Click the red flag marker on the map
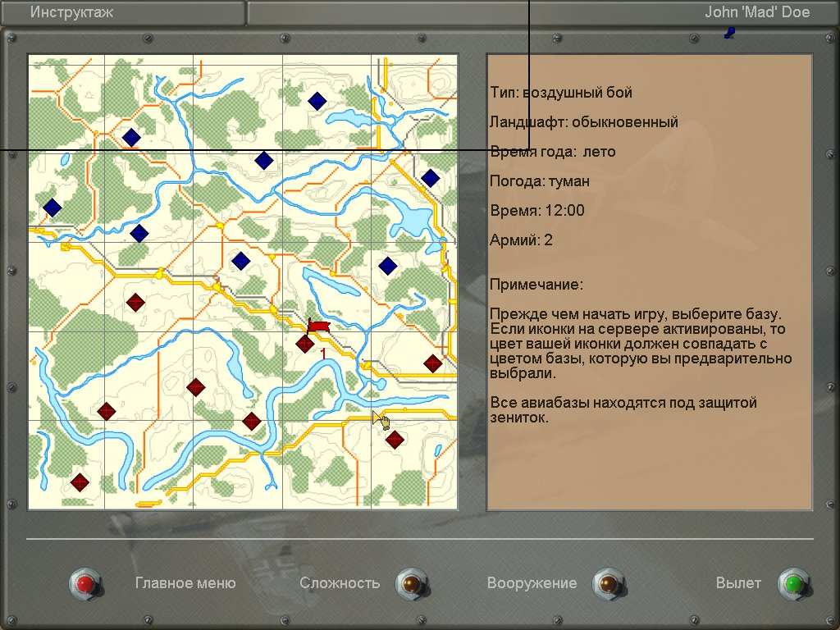 [318, 326]
